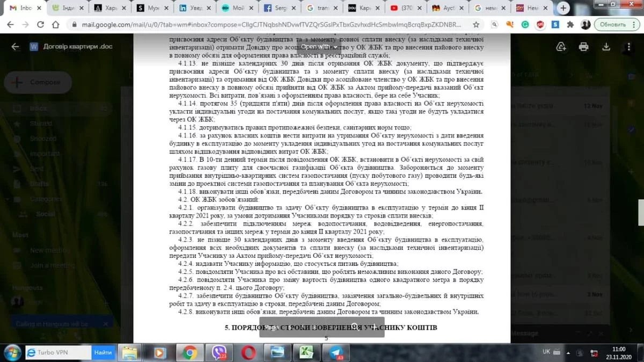Open the red ad-blocker extension icon

[539, 25]
